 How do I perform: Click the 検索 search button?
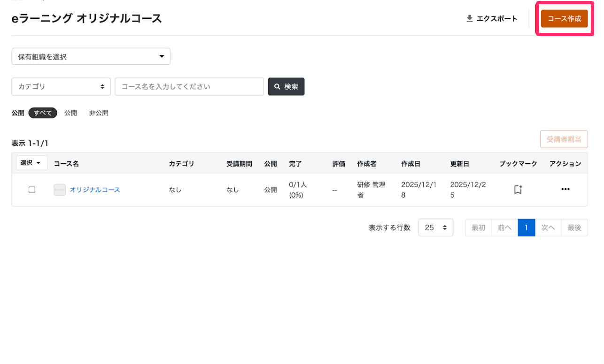(x=286, y=87)
